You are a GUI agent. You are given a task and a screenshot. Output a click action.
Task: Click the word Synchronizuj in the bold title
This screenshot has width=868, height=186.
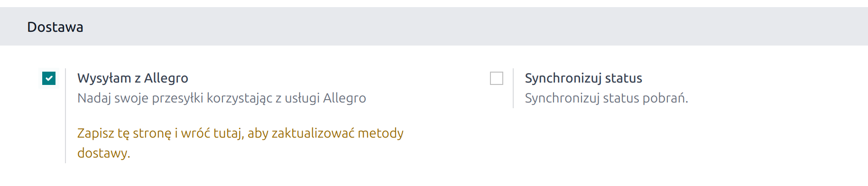(x=563, y=78)
